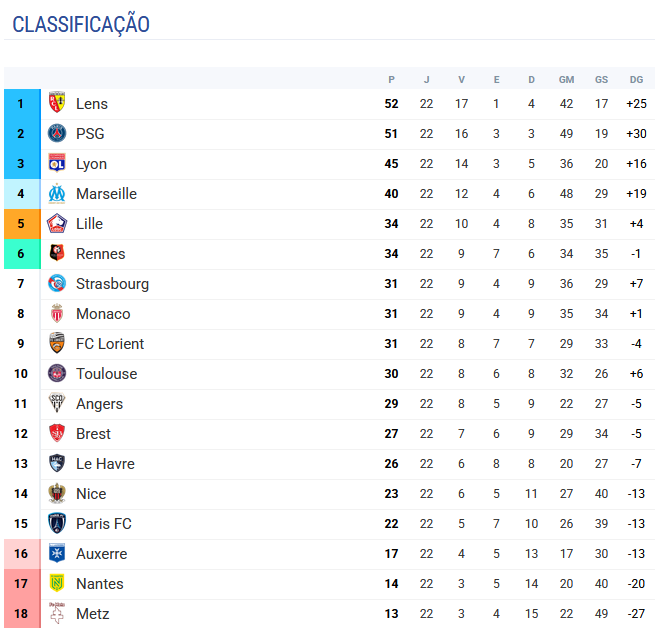Open the Angers team page
Screen dimensions: 655x628
(x=99, y=403)
